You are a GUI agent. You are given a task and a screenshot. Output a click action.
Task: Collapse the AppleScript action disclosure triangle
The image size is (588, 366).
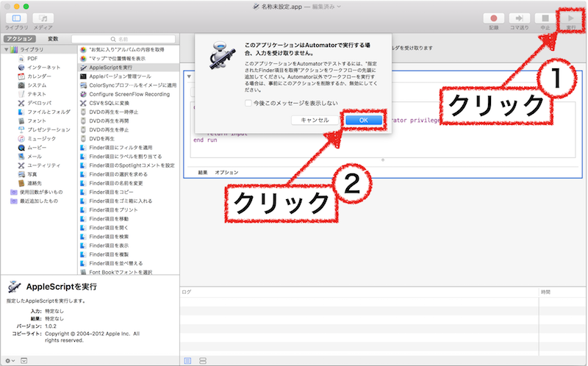(x=189, y=76)
